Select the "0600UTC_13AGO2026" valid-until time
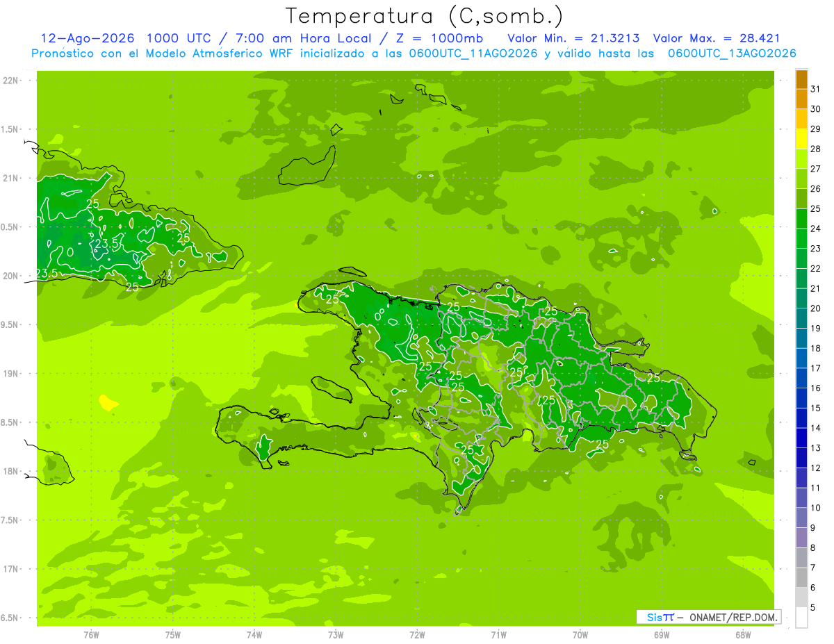Screen dimensions: 834x644 (731, 53)
